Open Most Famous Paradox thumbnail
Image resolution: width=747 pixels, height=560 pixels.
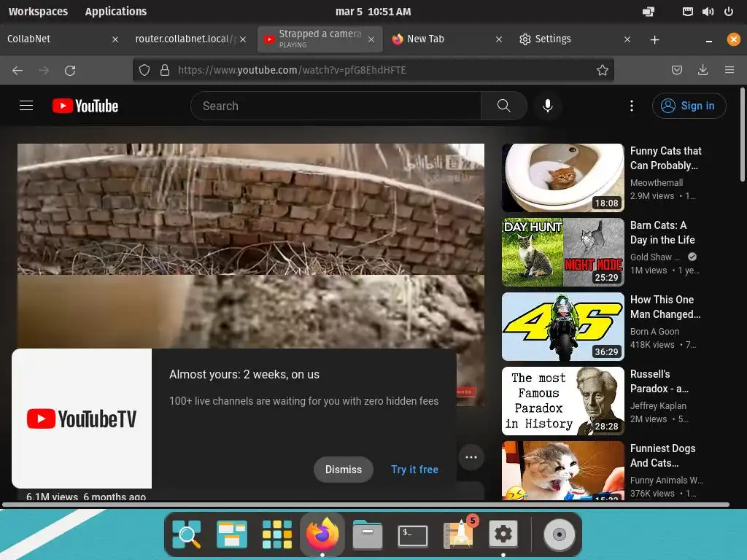click(562, 401)
